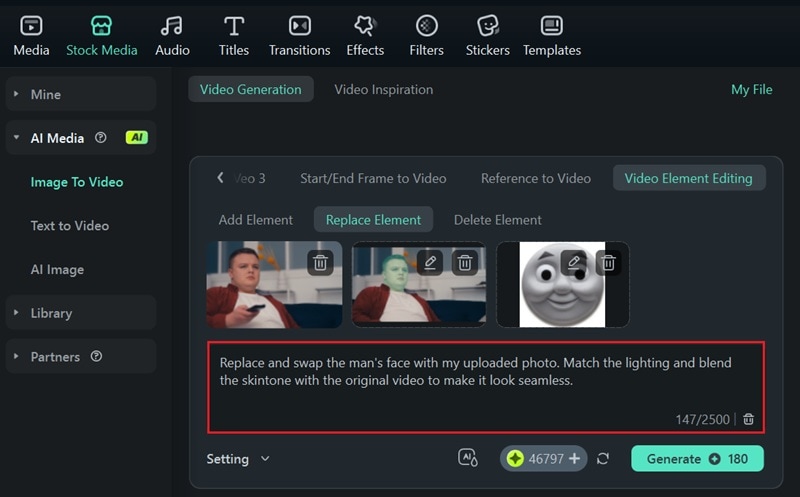Open the Media panel icon
Image resolution: width=800 pixels, height=497 pixels.
(x=31, y=26)
